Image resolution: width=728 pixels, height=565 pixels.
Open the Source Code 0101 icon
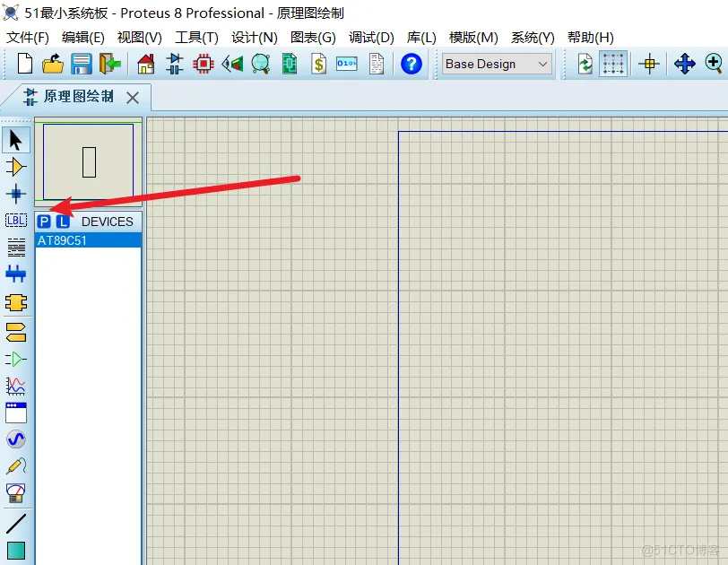(x=347, y=64)
